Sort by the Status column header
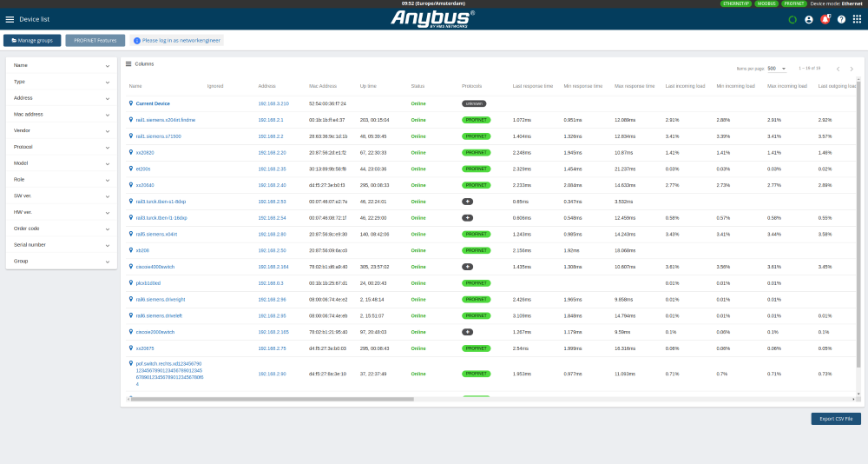 (x=418, y=87)
